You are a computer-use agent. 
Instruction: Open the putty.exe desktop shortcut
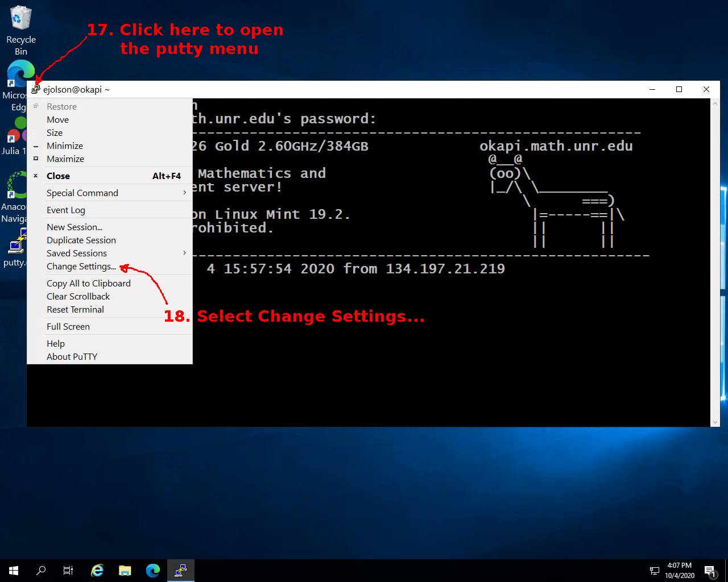pos(15,248)
